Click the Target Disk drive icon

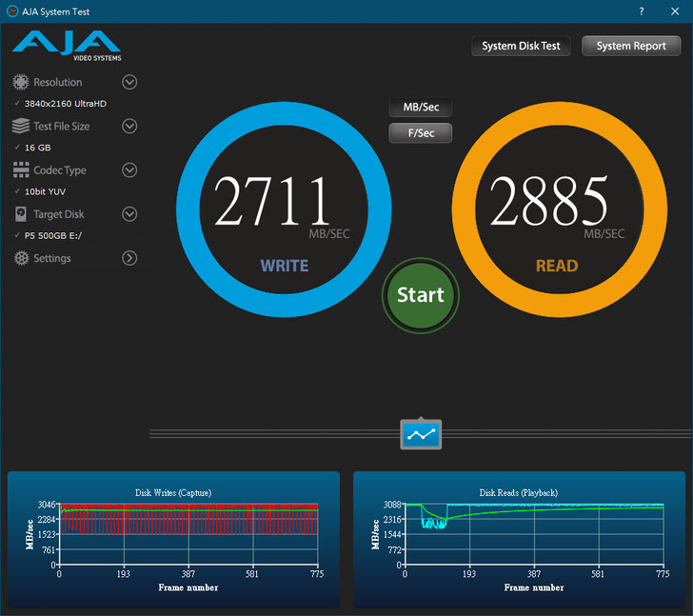(x=21, y=214)
